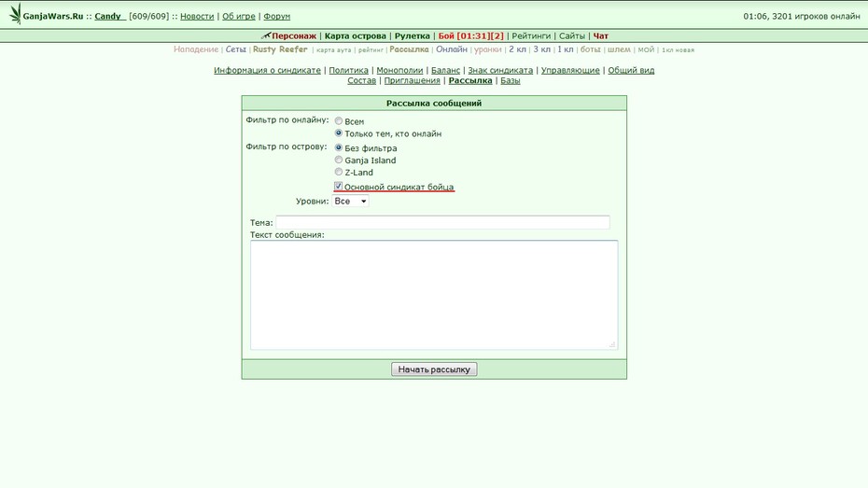Grab the textarea resize handle corner
This screenshot has height=488, width=868.
pyautogui.click(x=612, y=344)
